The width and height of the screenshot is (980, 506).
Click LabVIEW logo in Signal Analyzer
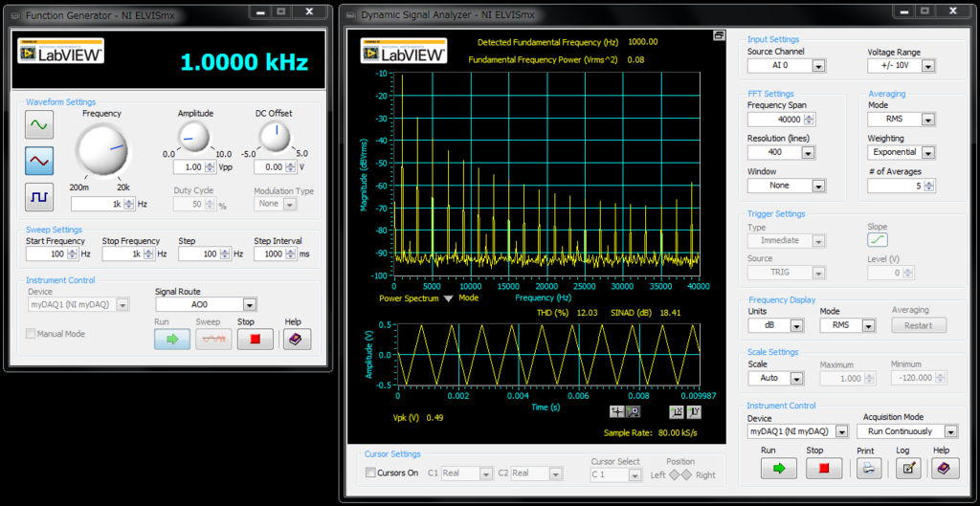click(404, 51)
